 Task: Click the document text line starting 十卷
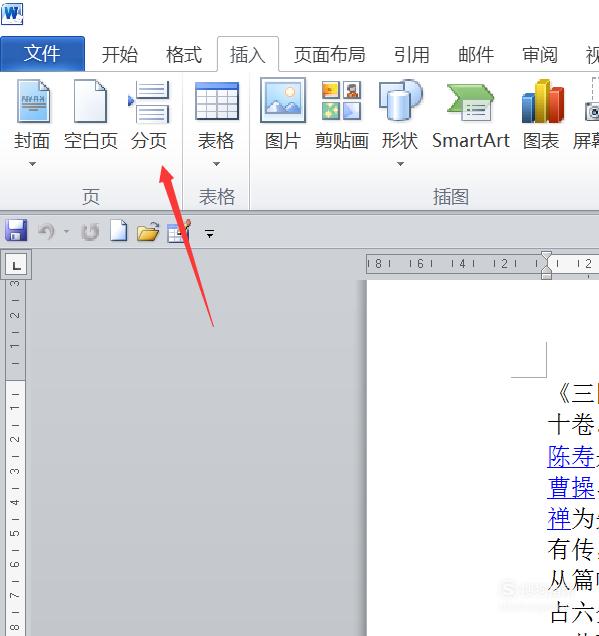click(573, 425)
